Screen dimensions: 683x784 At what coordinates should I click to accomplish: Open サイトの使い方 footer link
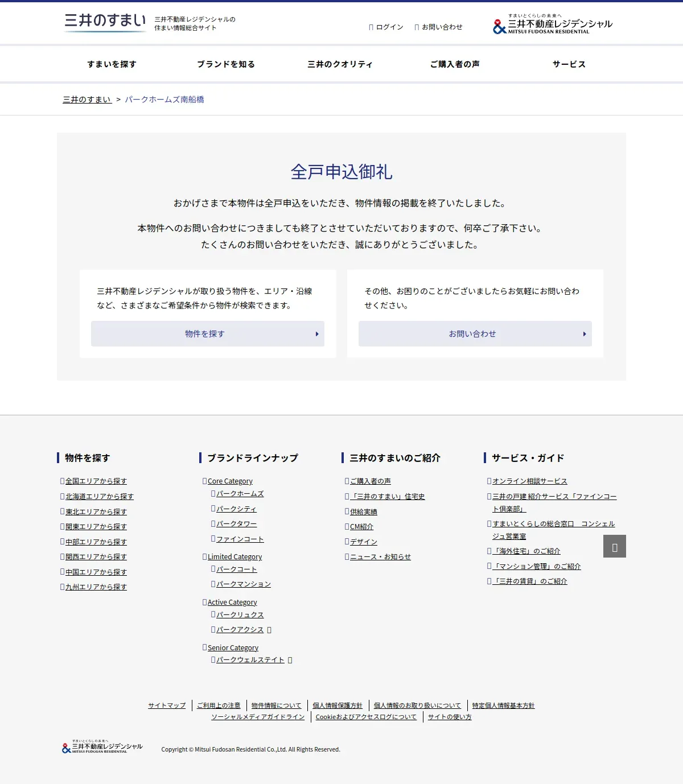click(450, 717)
